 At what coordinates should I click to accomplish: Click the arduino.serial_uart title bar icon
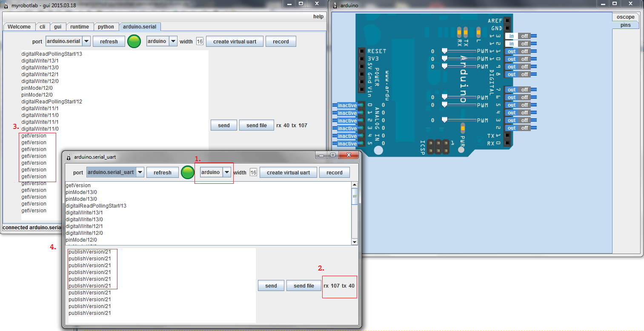(69, 157)
